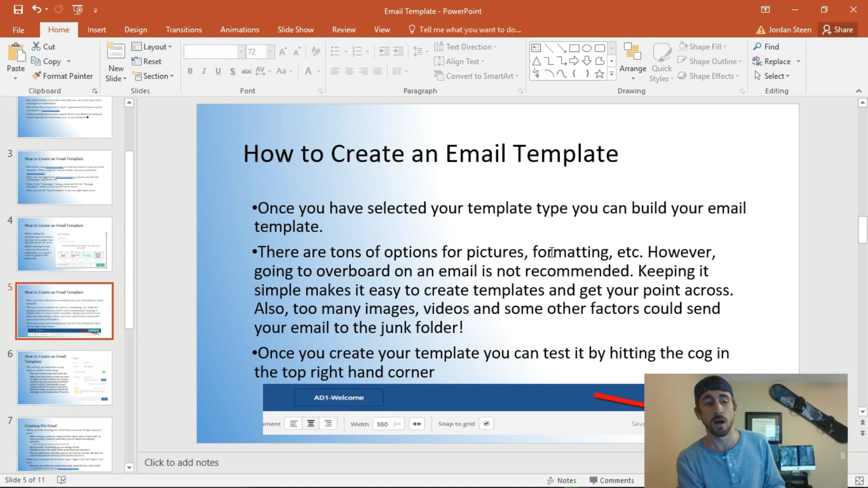Start presentation from beginning icon
Image resolution: width=868 pixels, height=488 pixels.
pyautogui.click(x=78, y=9)
